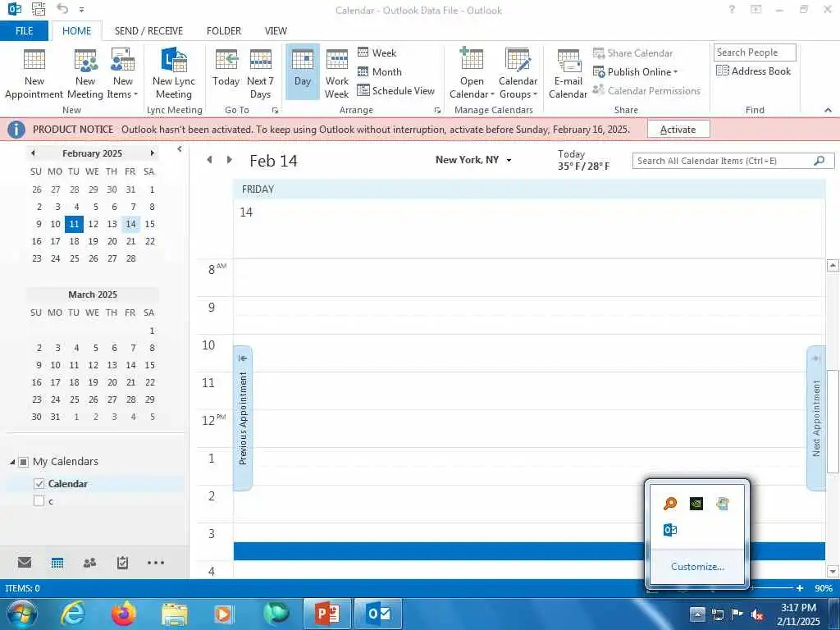Switch to Month view
Image resolution: width=840 pixels, height=630 pixels.
tap(379, 72)
